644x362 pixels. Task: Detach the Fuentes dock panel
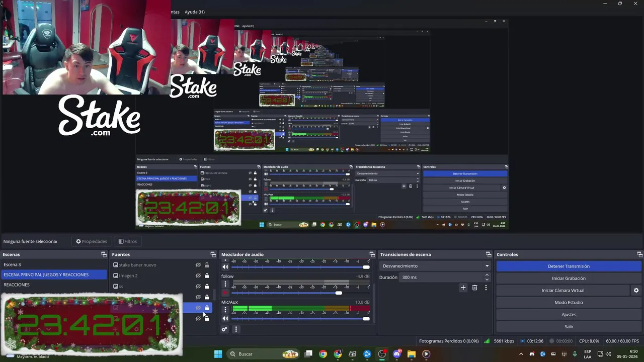click(x=213, y=254)
